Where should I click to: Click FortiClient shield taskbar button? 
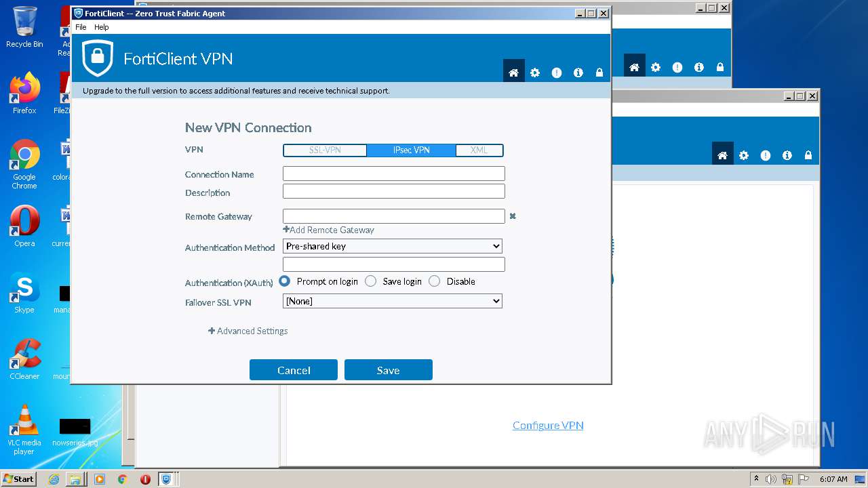(x=166, y=479)
